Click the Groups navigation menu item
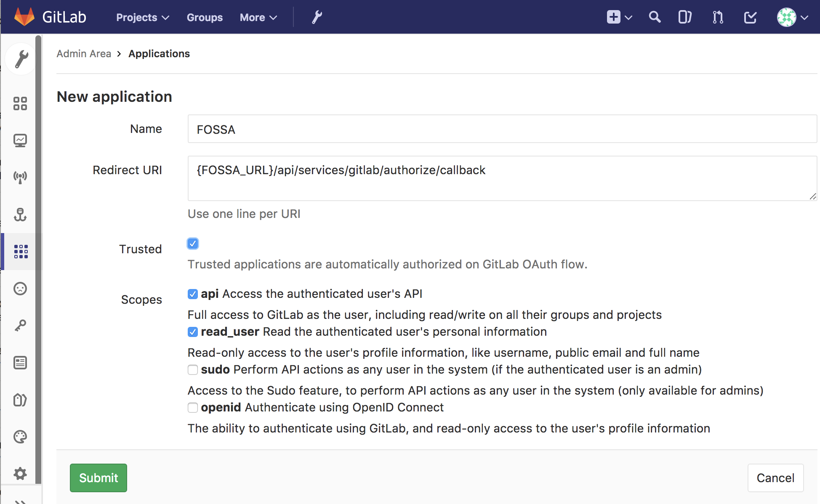The image size is (820, 504). (x=205, y=16)
